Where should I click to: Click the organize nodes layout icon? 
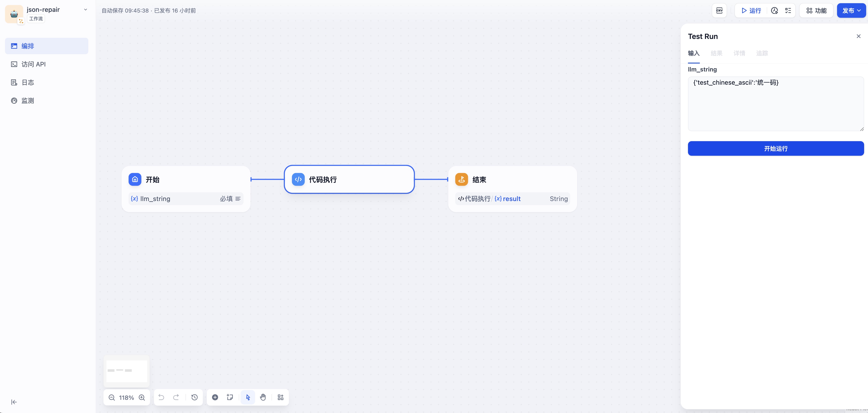(x=280, y=397)
